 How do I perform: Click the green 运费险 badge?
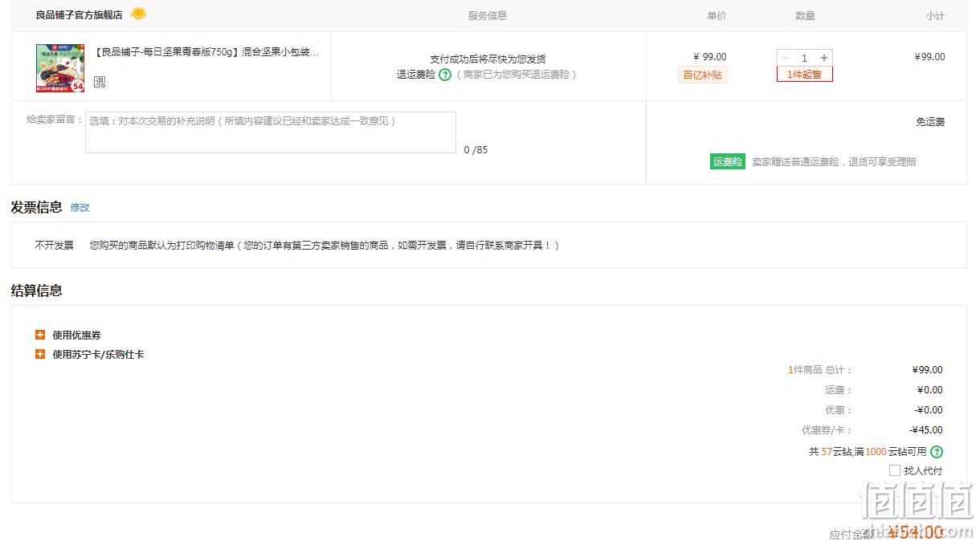728,161
